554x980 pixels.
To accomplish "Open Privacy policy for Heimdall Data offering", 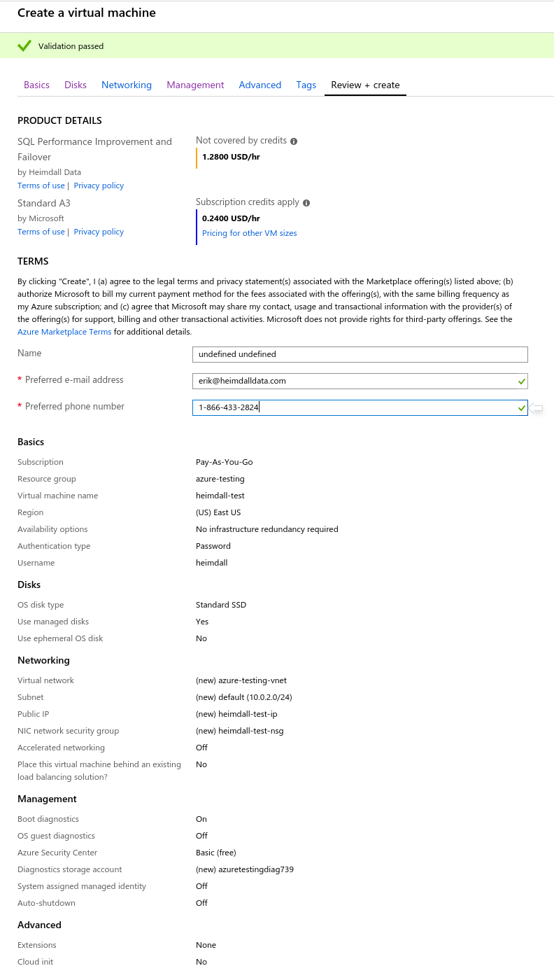I will pyautogui.click(x=99, y=185).
